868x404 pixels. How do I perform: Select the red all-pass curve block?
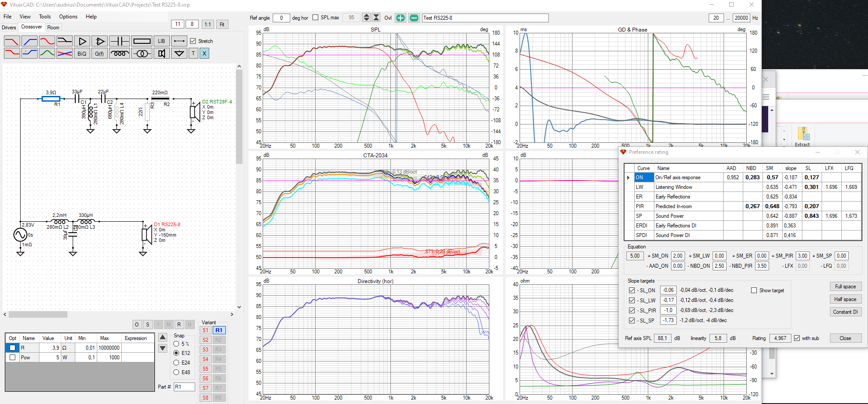pos(47,41)
